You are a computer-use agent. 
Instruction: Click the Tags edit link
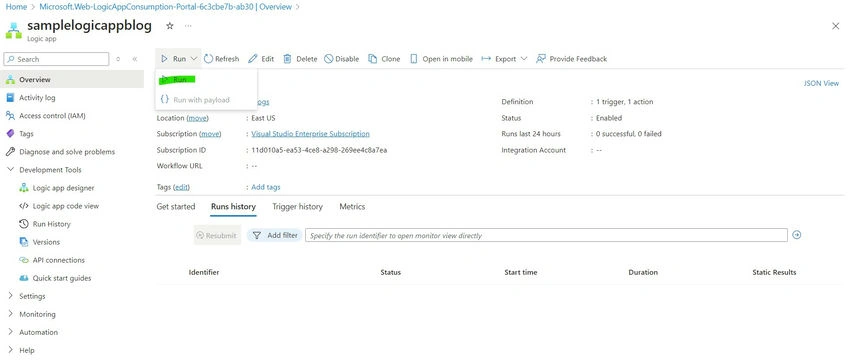(181, 187)
